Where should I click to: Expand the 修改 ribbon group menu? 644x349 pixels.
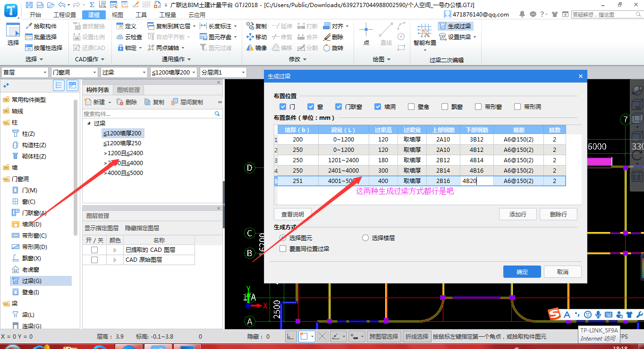(x=297, y=59)
